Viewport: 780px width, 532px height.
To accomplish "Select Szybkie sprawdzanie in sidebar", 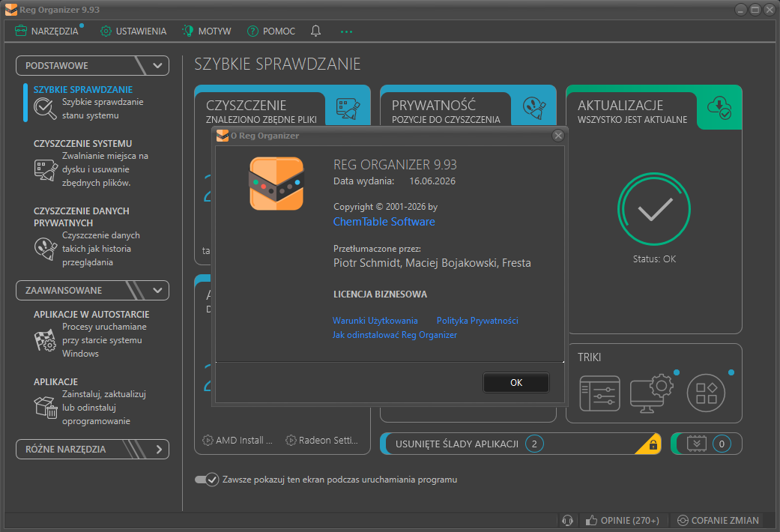I will coord(83,90).
